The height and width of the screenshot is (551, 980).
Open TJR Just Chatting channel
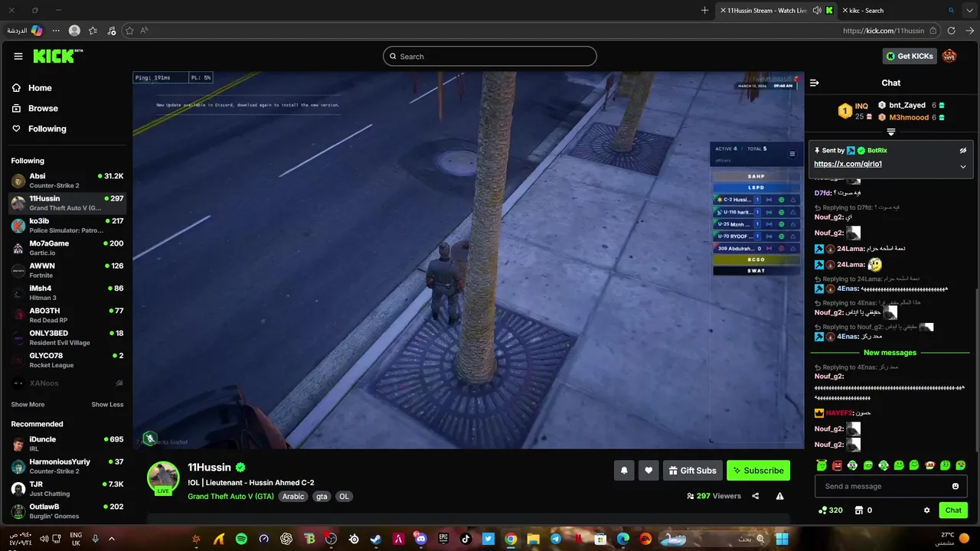67,488
